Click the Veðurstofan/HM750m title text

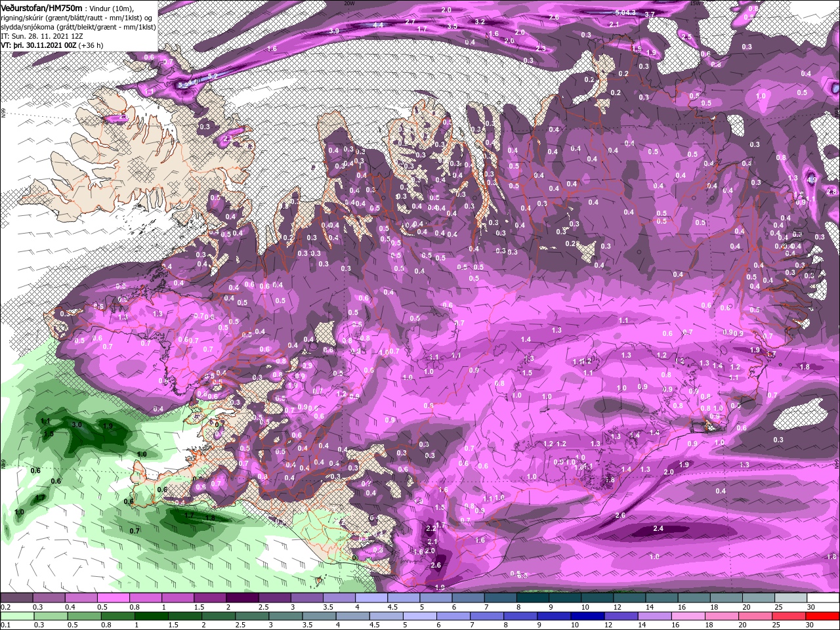[41, 7]
